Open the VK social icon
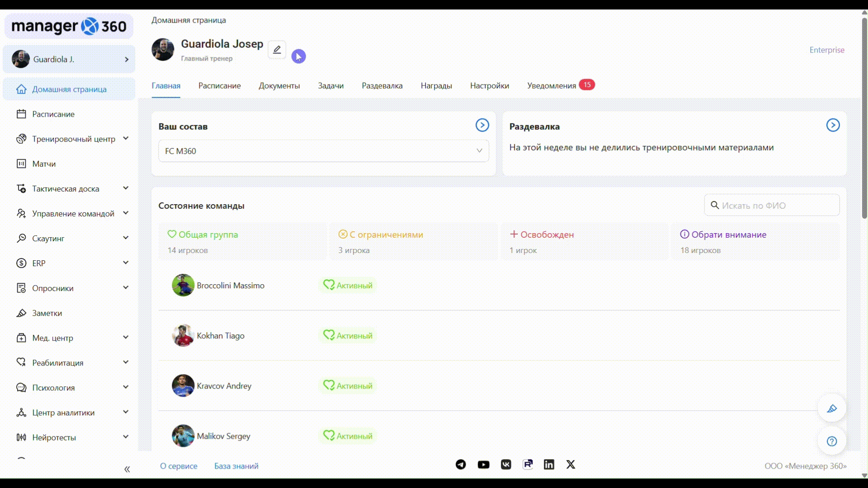 [506, 465]
